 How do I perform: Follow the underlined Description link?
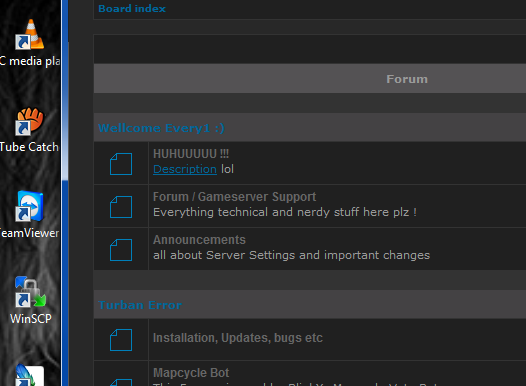point(185,169)
